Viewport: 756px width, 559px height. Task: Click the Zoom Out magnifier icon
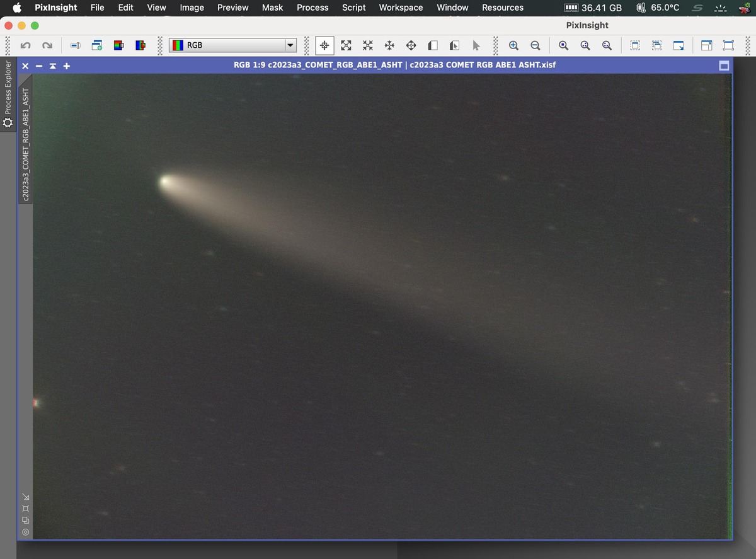click(x=535, y=45)
